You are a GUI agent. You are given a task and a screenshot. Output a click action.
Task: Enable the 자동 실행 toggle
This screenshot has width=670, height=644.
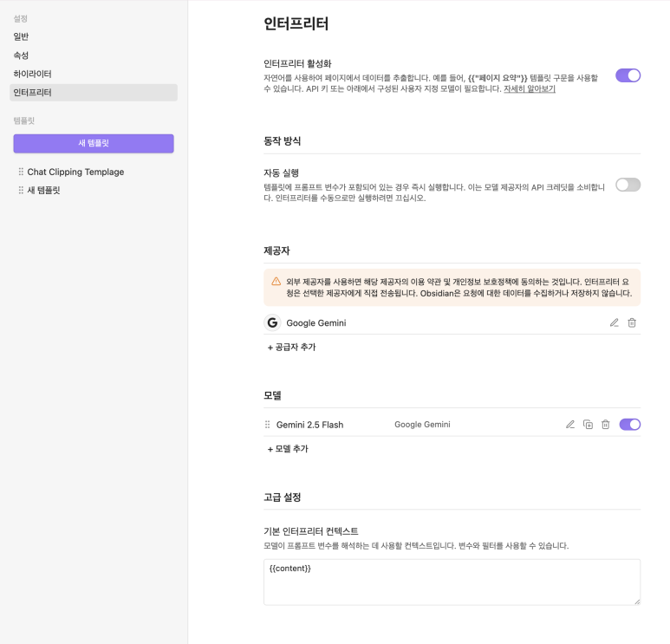click(628, 185)
